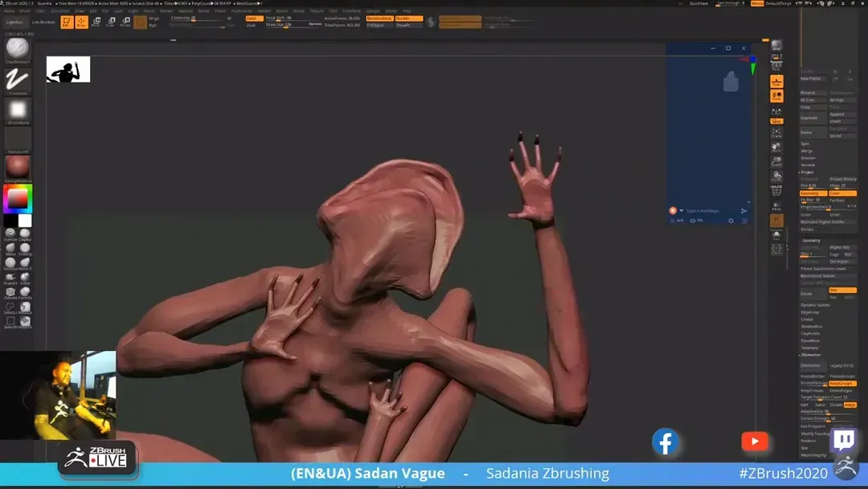Click the LightBox button

14,22
